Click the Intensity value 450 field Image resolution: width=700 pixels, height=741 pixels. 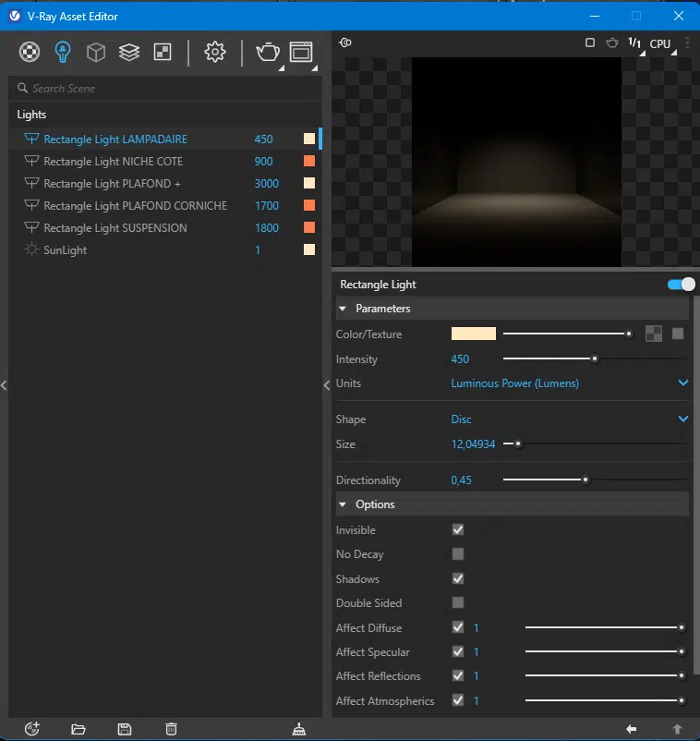click(x=460, y=359)
